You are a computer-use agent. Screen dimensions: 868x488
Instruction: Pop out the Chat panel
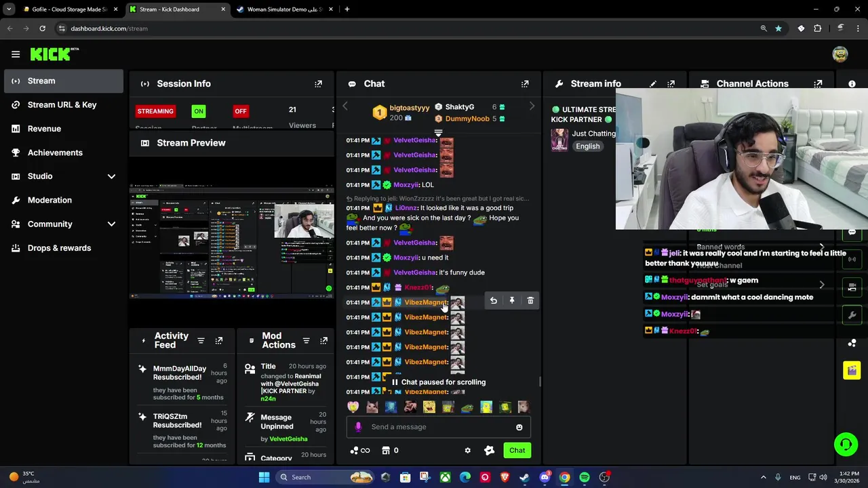point(525,84)
